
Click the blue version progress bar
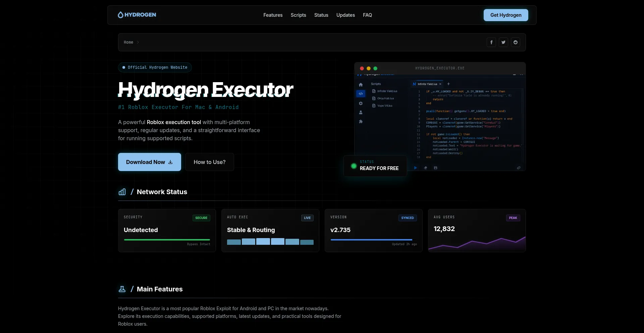pyautogui.click(x=371, y=240)
